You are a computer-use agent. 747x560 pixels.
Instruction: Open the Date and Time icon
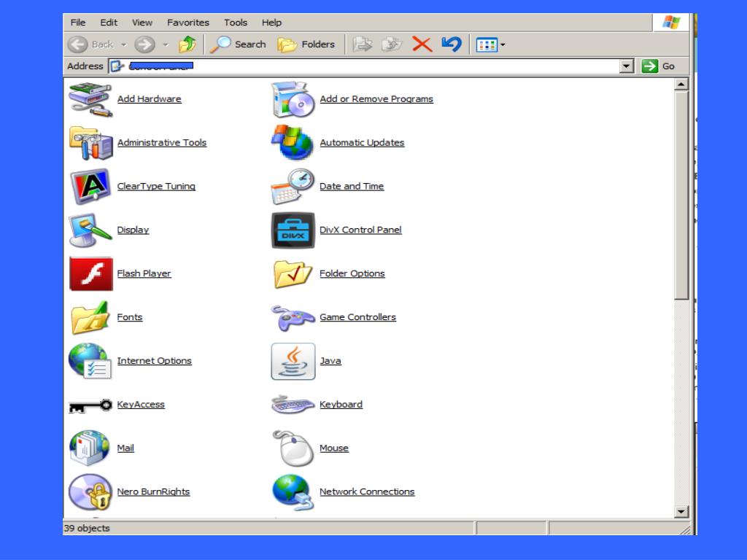point(293,186)
